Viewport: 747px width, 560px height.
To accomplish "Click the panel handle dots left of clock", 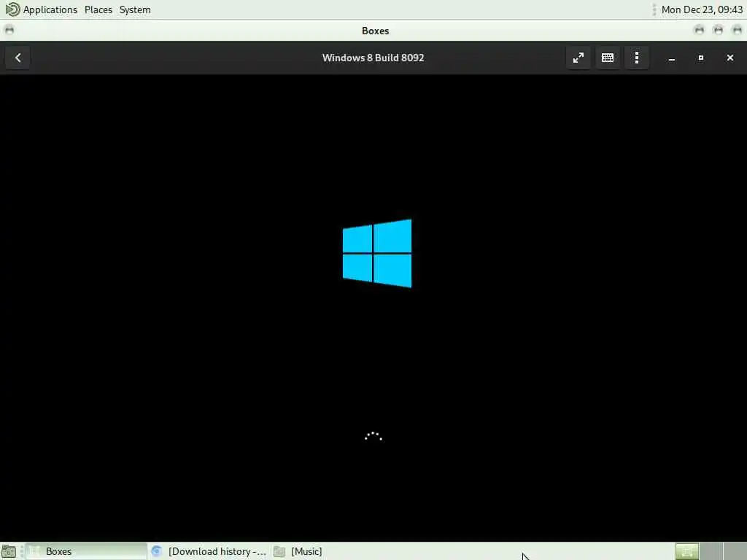I will 654,9.
